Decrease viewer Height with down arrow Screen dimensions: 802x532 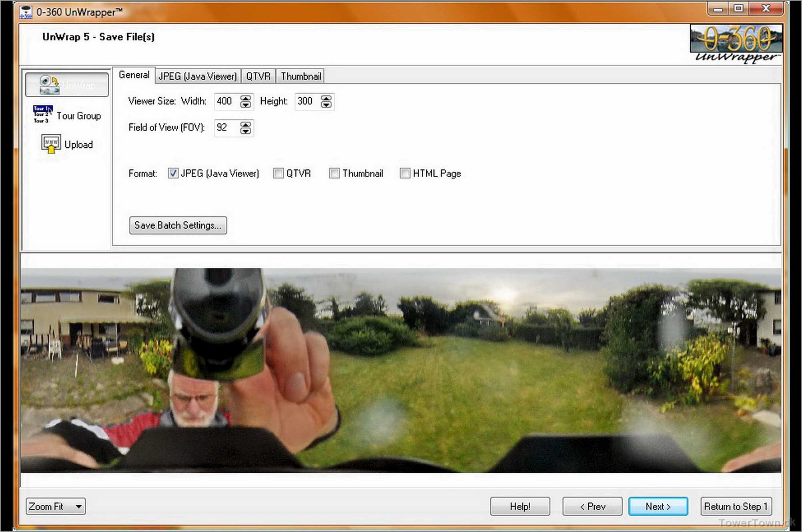click(326, 105)
